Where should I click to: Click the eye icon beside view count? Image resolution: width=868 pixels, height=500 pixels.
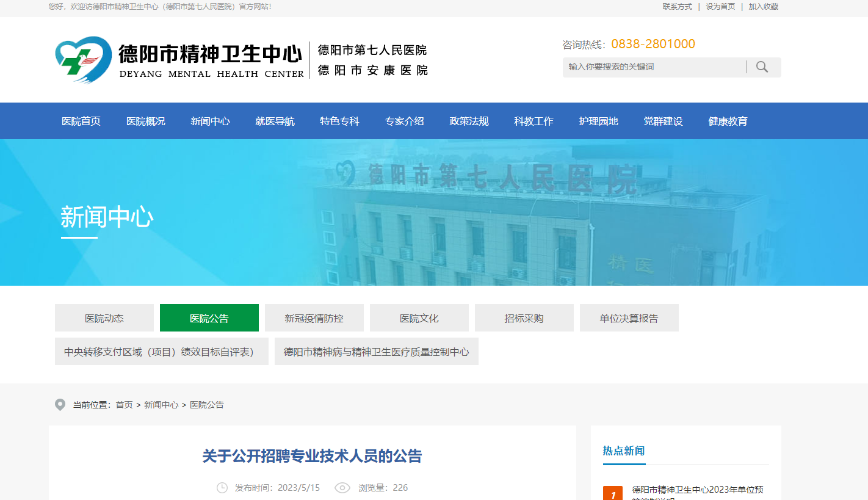[342, 488]
